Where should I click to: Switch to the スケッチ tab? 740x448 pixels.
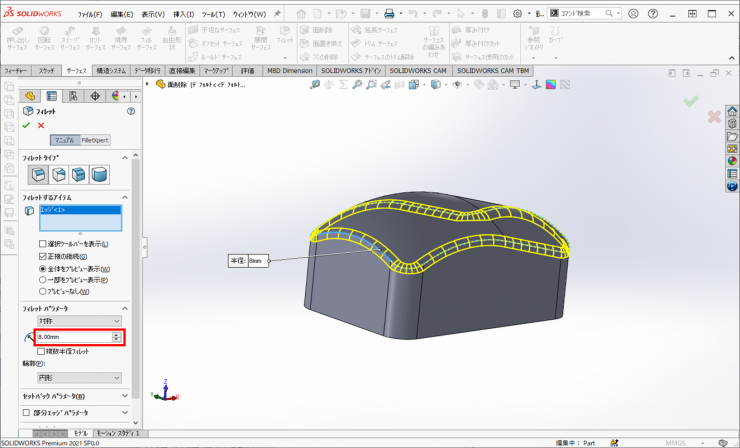click(47, 72)
